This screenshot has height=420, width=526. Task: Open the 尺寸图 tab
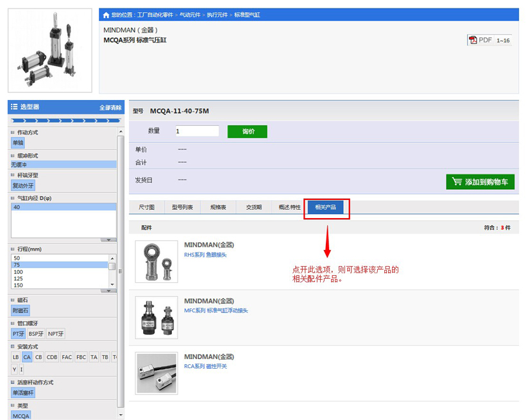coord(147,207)
